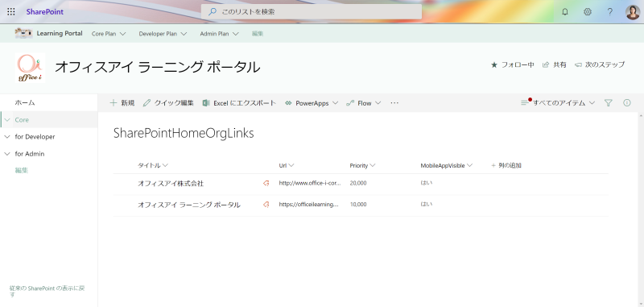Open the toolbar more options ellipsis
The width and height of the screenshot is (644, 307).
[394, 103]
